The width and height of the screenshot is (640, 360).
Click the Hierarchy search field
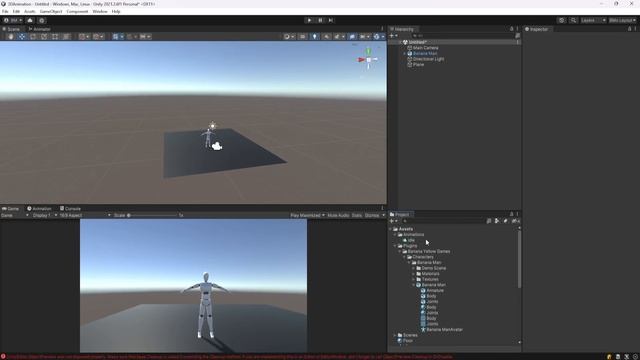point(463,36)
